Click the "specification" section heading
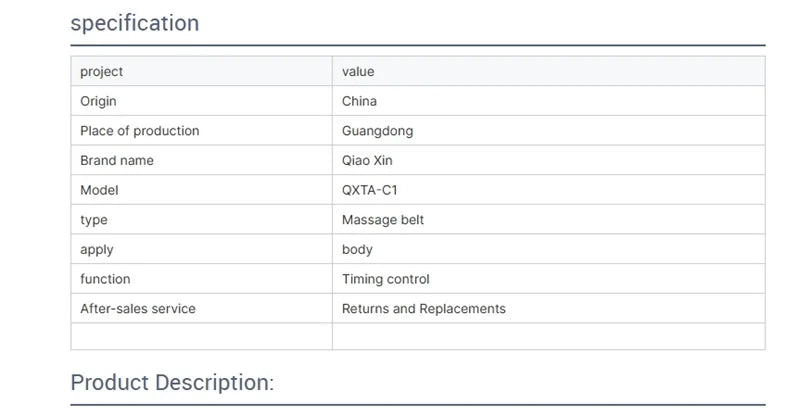 pos(134,23)
